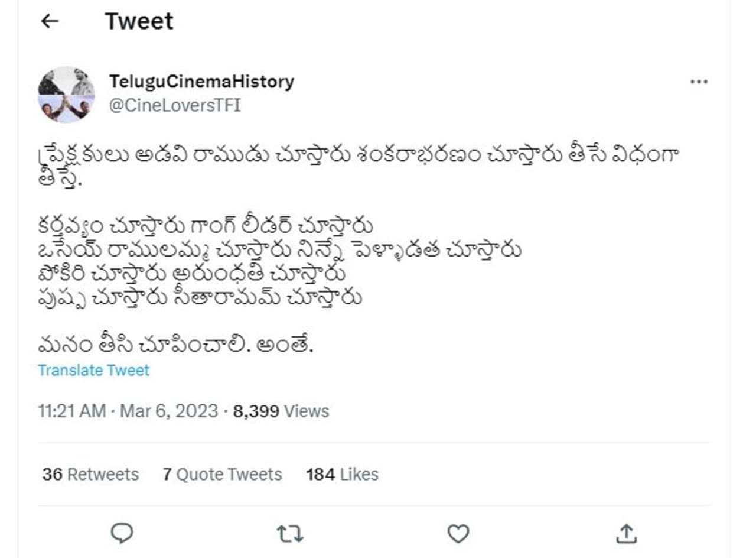Open the reply icon below the tweet

click(122, 534)
